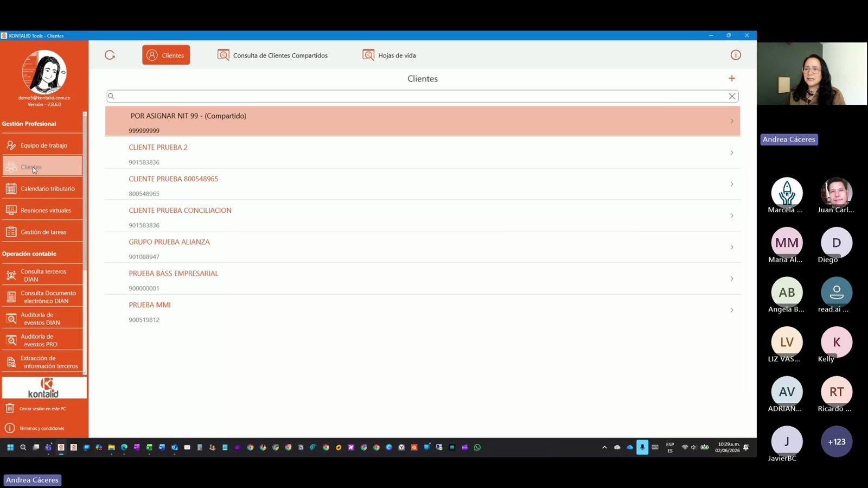Switch to the Clientes top tab
This screenshot has height=488, width=868.
coord(166,55)
